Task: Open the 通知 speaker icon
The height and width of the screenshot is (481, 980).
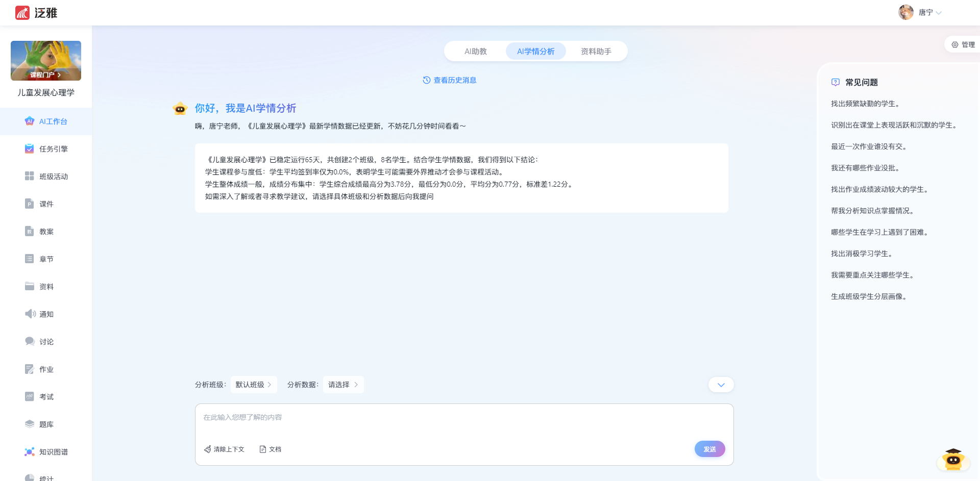Action: [30, 314]
